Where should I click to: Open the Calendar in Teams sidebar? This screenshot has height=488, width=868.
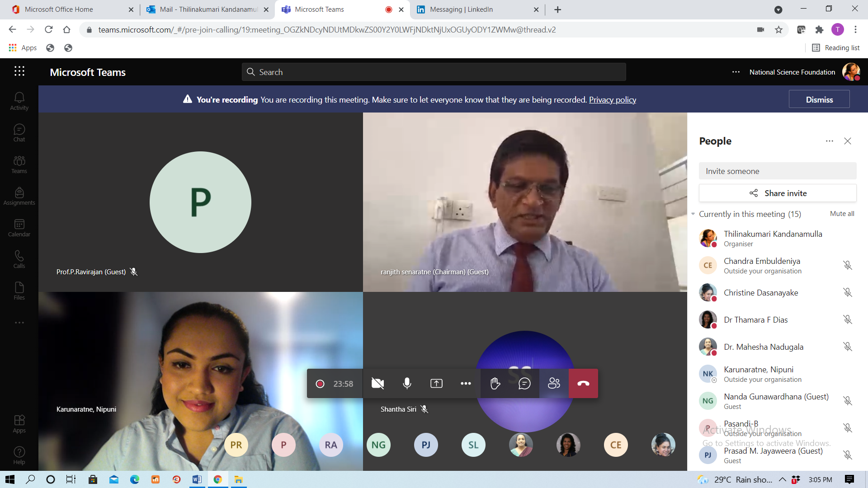click(19, 228)
